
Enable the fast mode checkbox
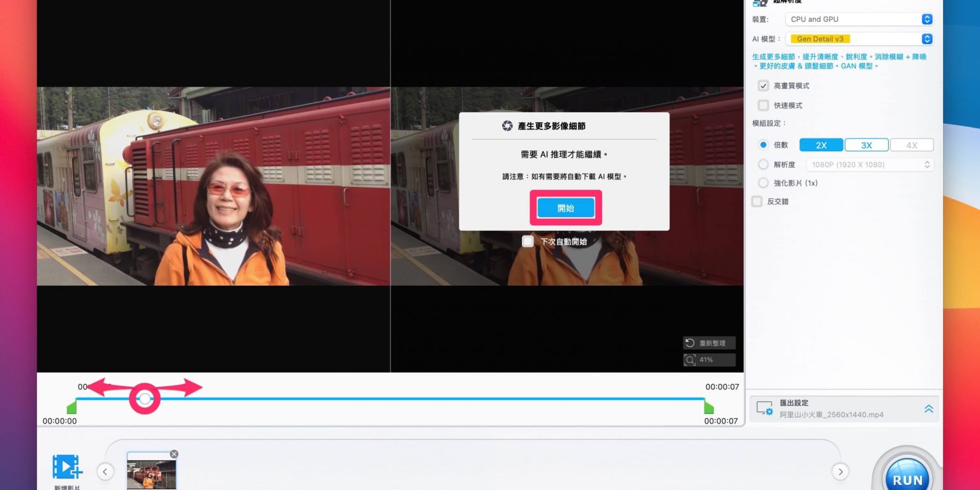(x=763, y=105)
